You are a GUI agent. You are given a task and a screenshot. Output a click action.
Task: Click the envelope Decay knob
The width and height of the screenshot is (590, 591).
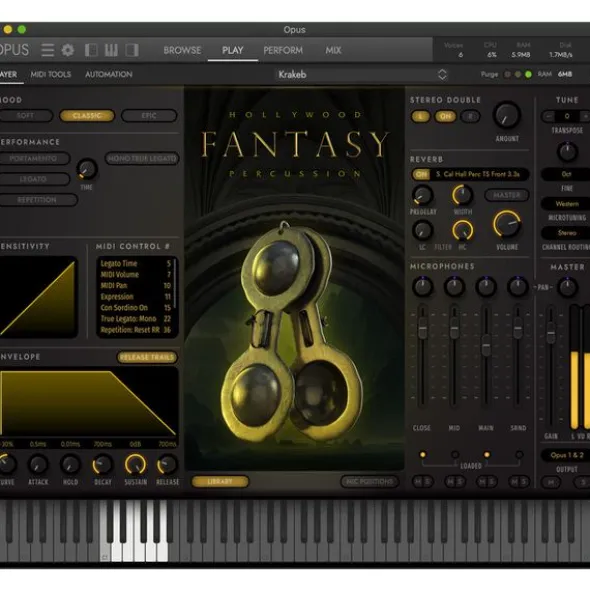coord(103,465)
